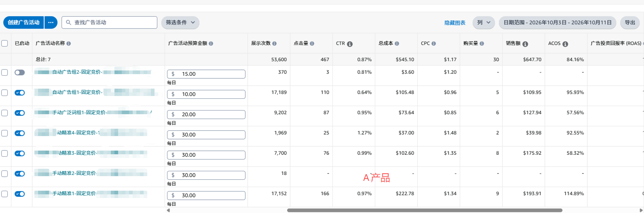Click the total sales value $647.70
The image size is (644, 213).
pyautogui.click(x=532, y=59)
